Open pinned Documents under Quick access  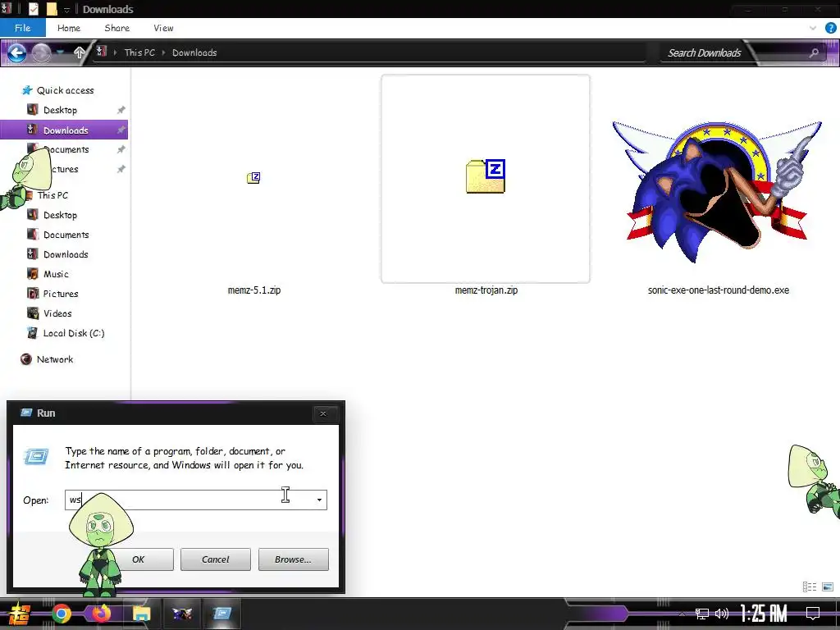pos(66,149)
